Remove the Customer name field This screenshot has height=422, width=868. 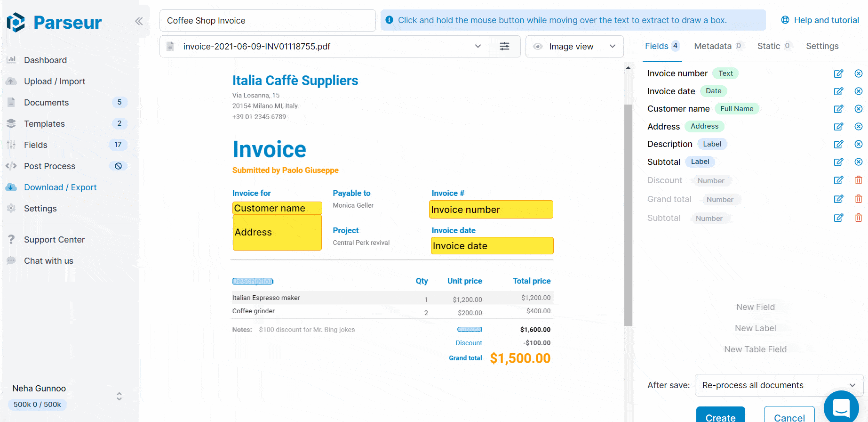click(858, 109)
